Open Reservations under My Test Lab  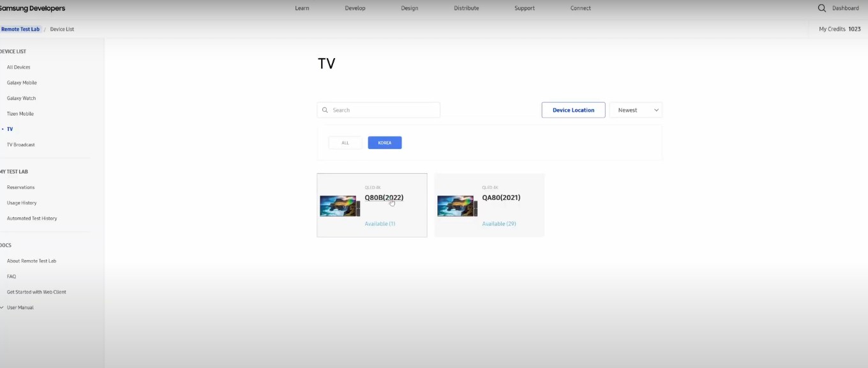point(20,187)
